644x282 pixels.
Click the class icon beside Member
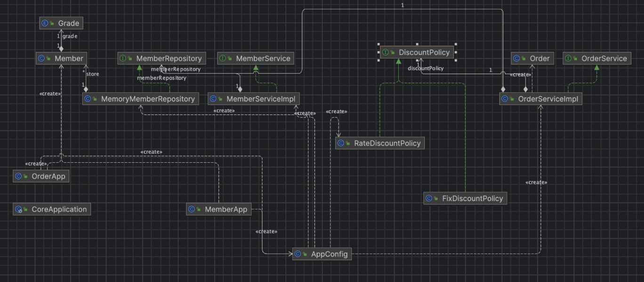[41, 58]
